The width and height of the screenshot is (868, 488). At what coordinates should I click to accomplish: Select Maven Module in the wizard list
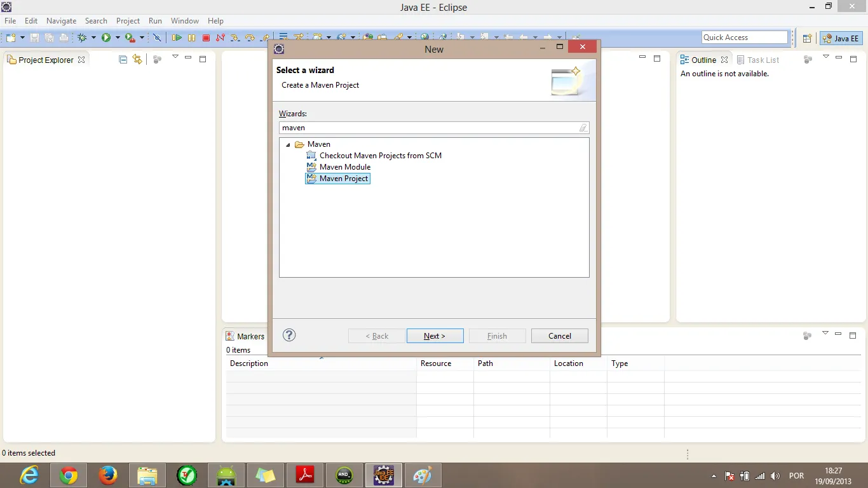[x=344, y=167]
